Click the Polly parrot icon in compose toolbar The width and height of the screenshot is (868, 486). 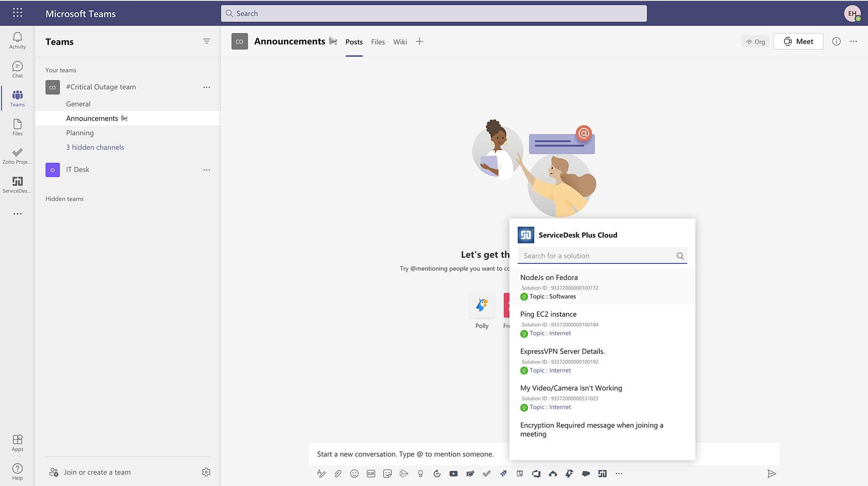pyautogui.click(x=569, y=474)
